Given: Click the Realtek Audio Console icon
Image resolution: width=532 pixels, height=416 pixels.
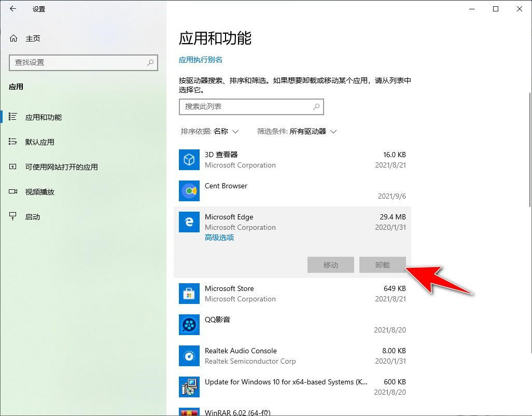Looking at the screenshot, I should (x=189, y=356).
